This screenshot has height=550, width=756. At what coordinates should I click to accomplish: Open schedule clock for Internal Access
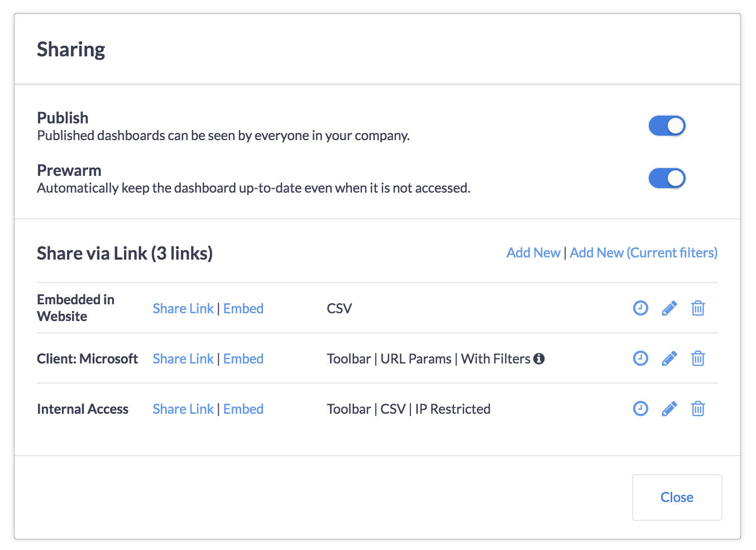(640, 408)
